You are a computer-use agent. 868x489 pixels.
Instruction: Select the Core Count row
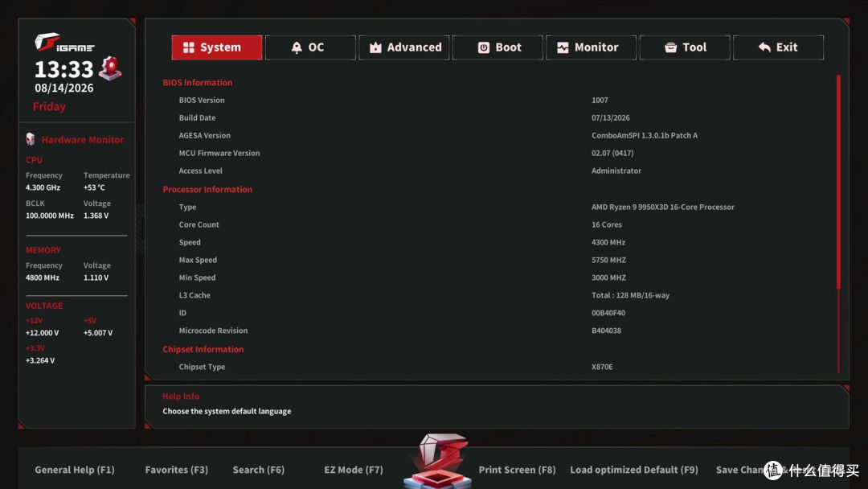pyautogui.click(x=497, y=225)
